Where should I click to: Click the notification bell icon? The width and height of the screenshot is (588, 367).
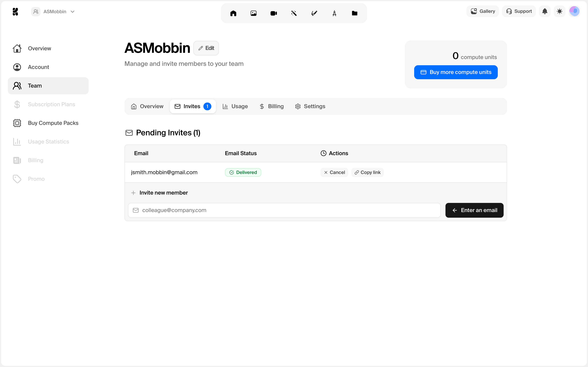coord(545,11)
